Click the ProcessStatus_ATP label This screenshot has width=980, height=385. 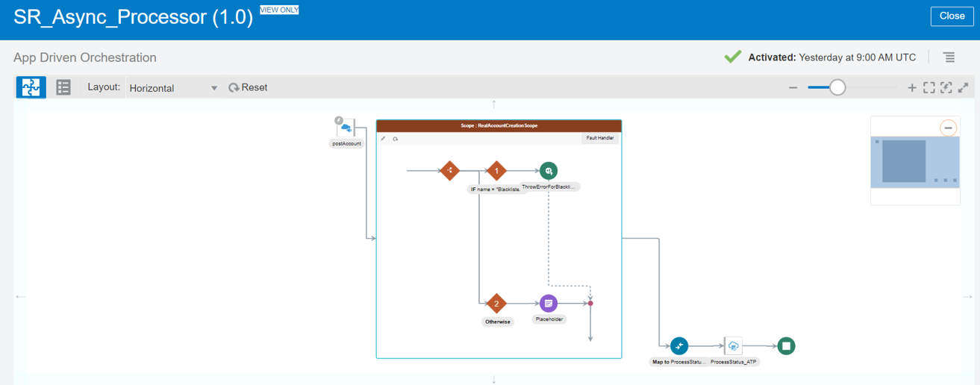click(734, 362)
